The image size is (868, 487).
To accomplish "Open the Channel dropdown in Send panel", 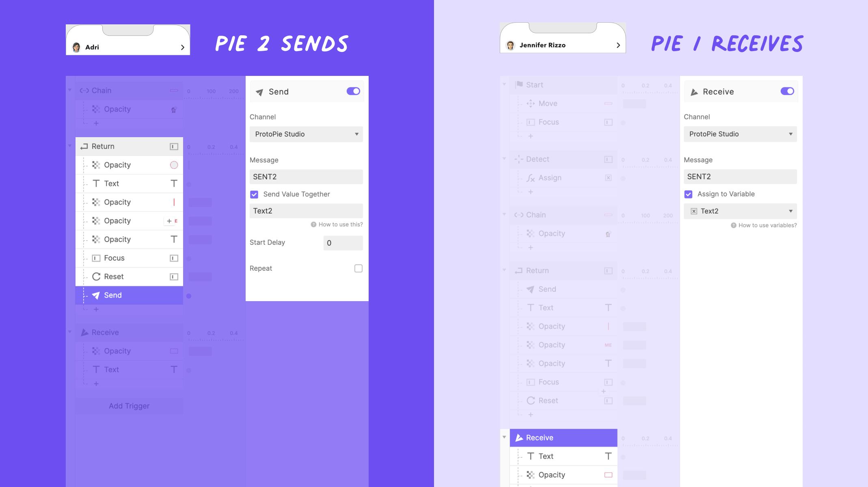I will [304, 134].
